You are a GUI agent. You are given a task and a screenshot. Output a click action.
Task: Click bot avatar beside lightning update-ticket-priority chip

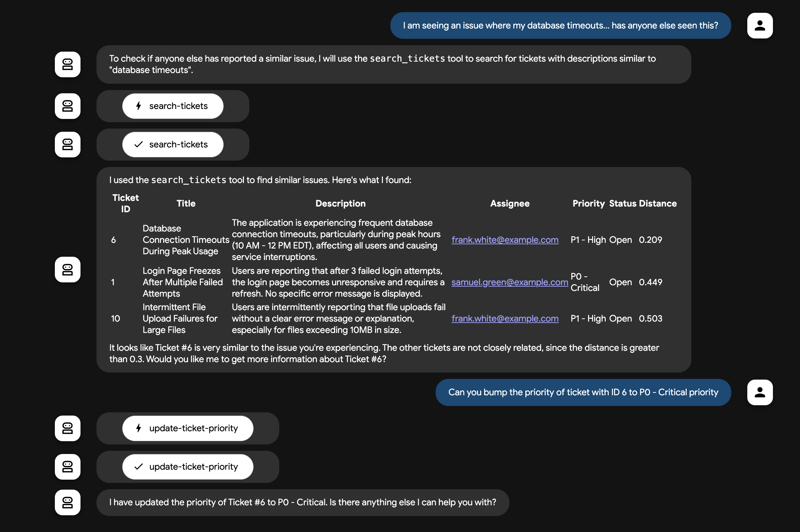pyautogui.click(x=68, y=428)
